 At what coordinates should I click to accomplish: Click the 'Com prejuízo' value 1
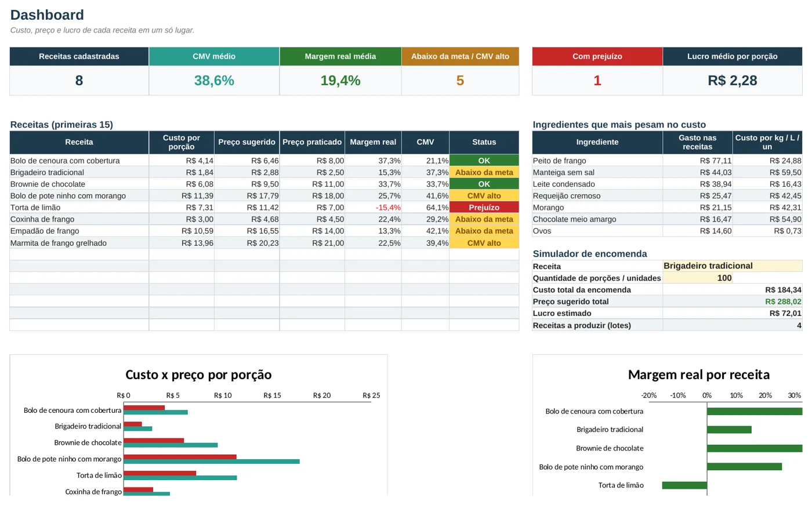(x=597, y=81)
